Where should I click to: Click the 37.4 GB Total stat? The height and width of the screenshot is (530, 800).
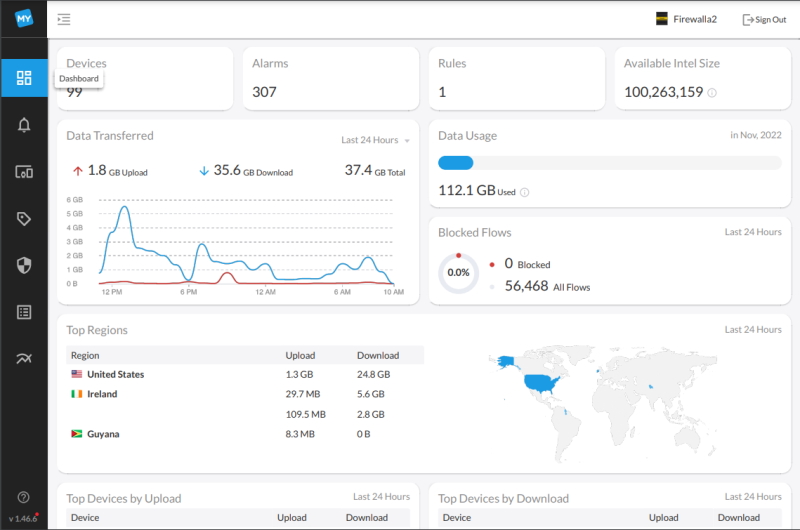point(375,170)
